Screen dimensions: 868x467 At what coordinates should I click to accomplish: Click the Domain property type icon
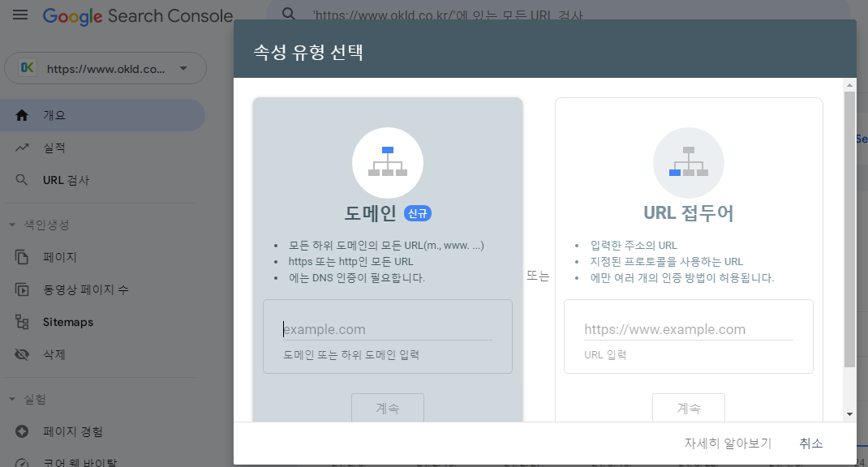[x=387, y=162]
